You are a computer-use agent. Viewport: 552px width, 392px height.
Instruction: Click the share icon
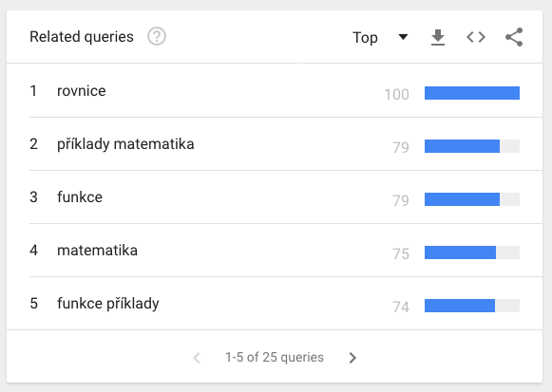514,37
